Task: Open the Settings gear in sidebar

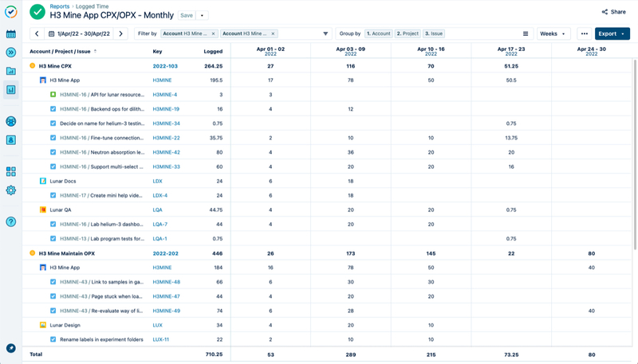Action: (11, 190)
